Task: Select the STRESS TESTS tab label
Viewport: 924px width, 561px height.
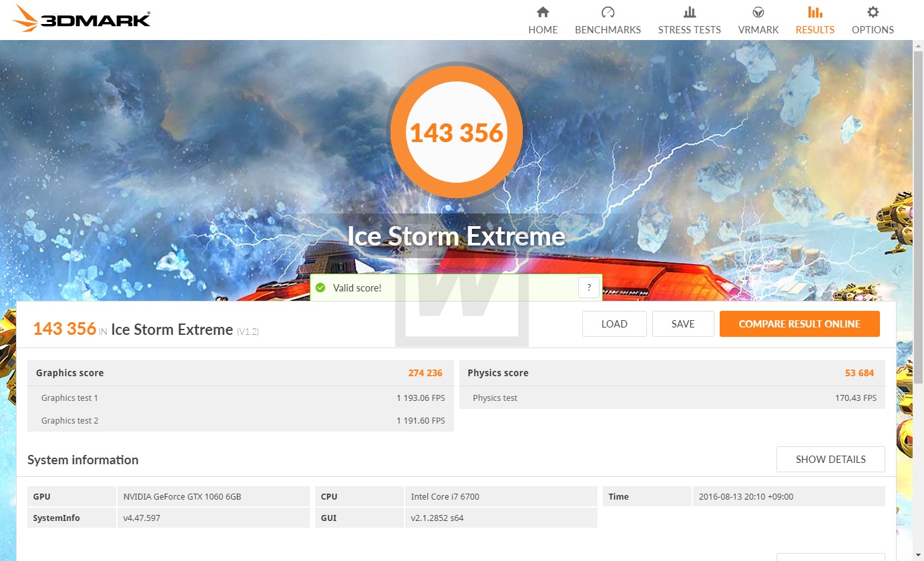Action: [690, 30]
